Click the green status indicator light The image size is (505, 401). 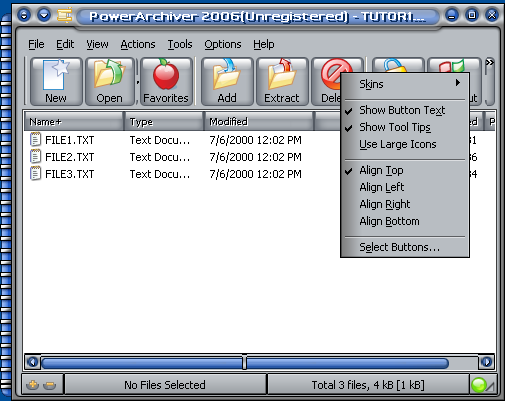(x=479, y=385)
